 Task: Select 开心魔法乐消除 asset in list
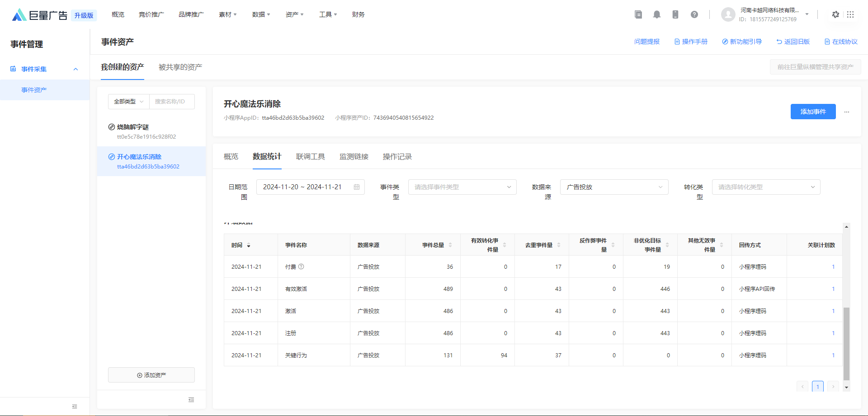pyautogui.click(x=151, y=161)
